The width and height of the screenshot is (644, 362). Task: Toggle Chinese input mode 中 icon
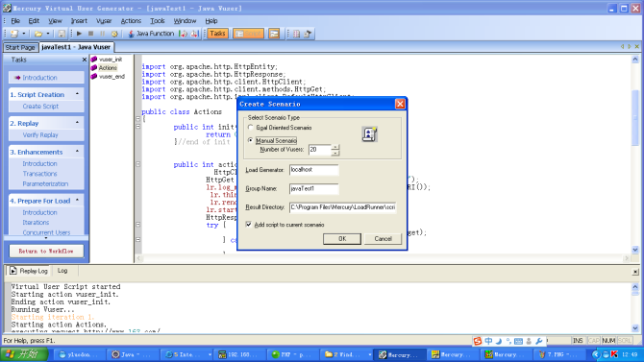point(488,341)
